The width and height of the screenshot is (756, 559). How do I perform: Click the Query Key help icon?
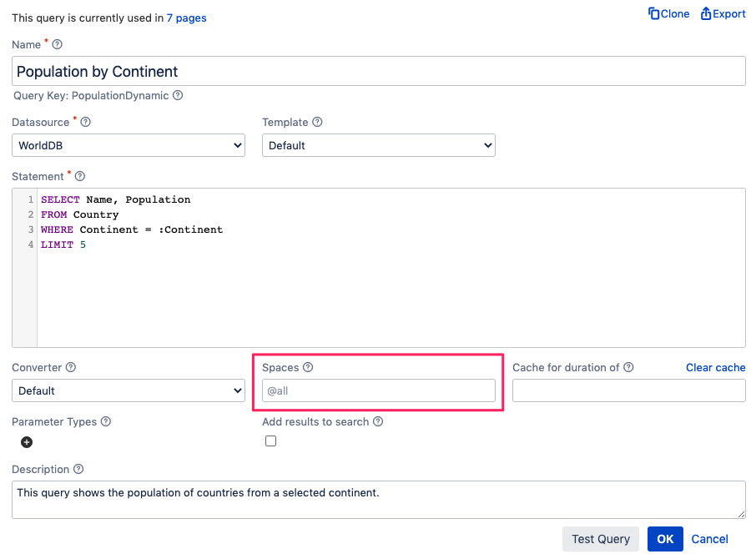tap(178, 95)
